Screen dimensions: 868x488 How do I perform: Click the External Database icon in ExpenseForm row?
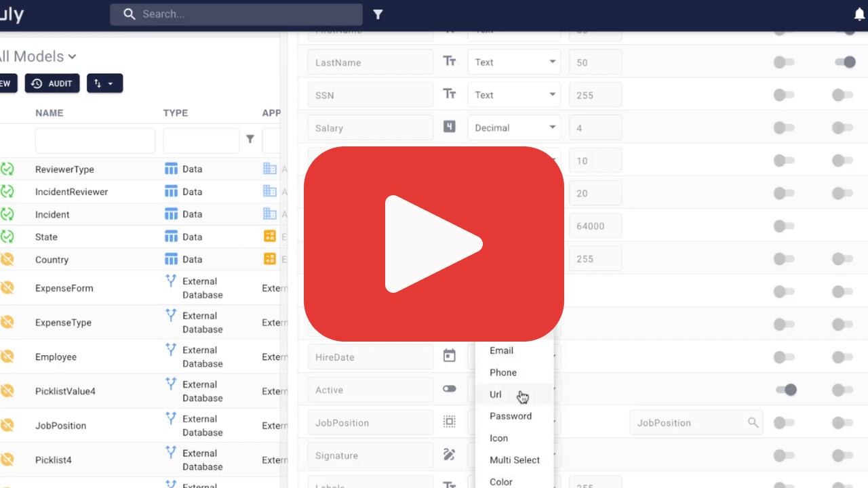pyautogui.click(x=171, y=281)
